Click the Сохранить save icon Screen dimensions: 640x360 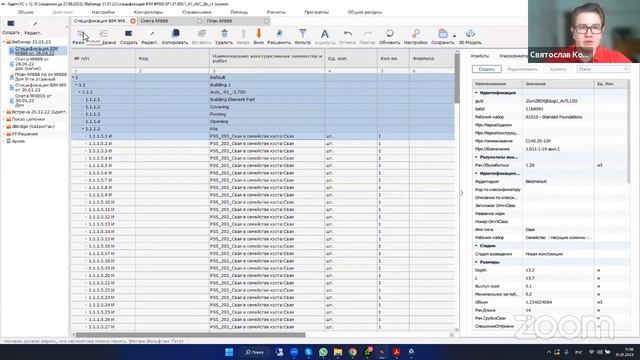point(442,33)
